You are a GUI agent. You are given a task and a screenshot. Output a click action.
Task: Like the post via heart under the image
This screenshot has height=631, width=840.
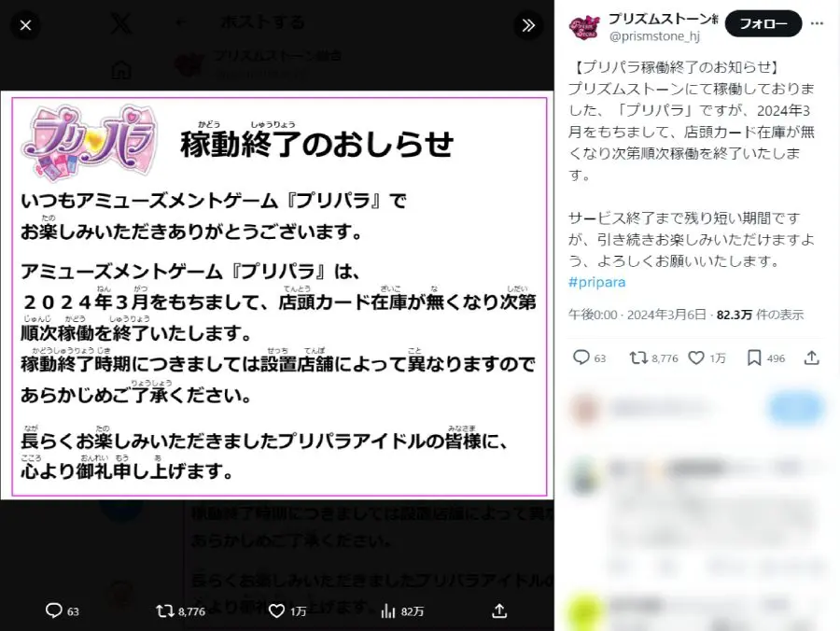coord(276,610)
